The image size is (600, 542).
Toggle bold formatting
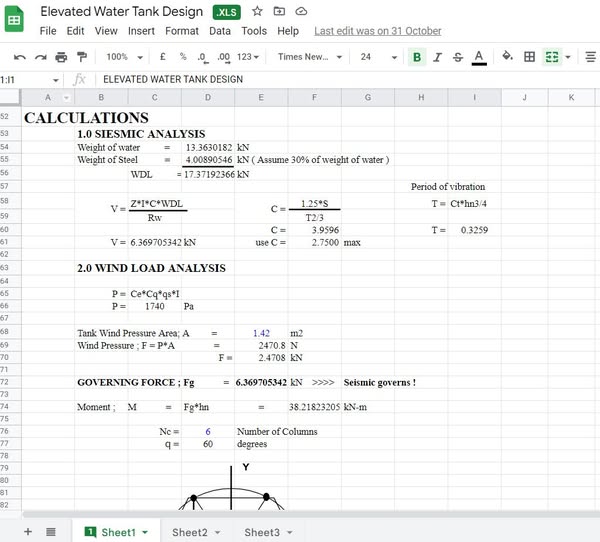417,57
